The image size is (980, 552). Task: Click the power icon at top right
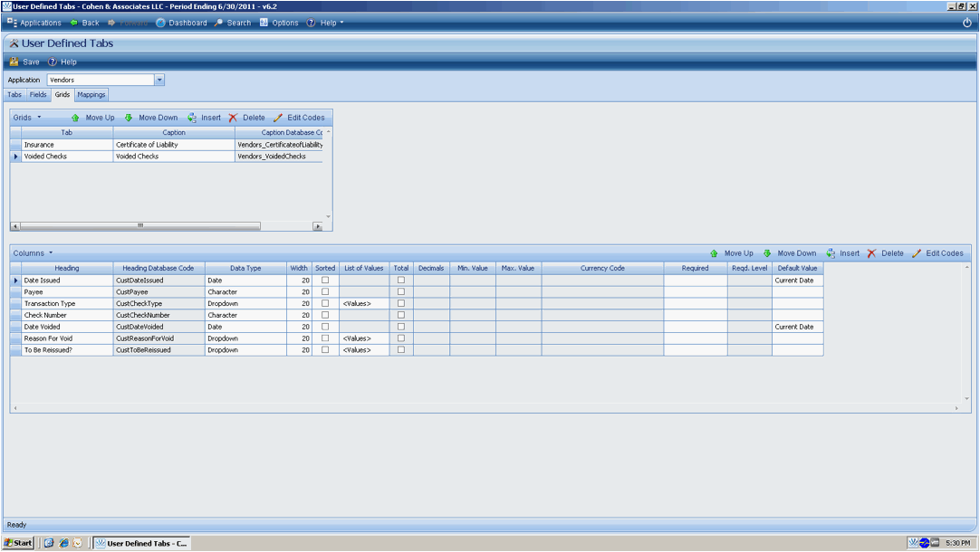pos(966,23)
